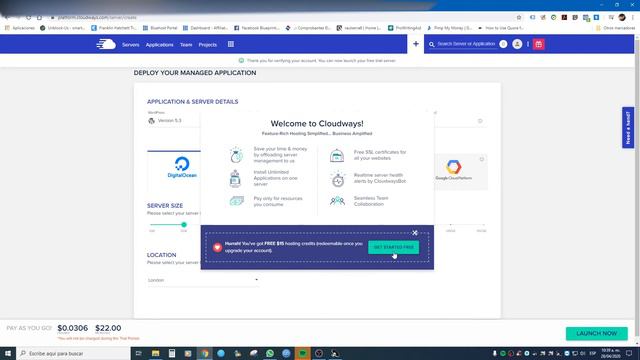Reload the browser page
Viewport: 640px width, 360px height.
[28, 18]
